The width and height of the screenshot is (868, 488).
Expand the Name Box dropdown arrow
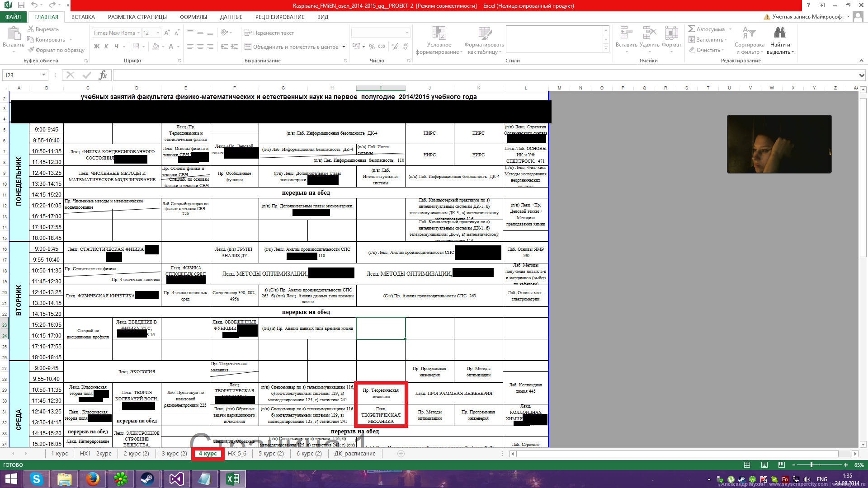click(x=44, y=75)
